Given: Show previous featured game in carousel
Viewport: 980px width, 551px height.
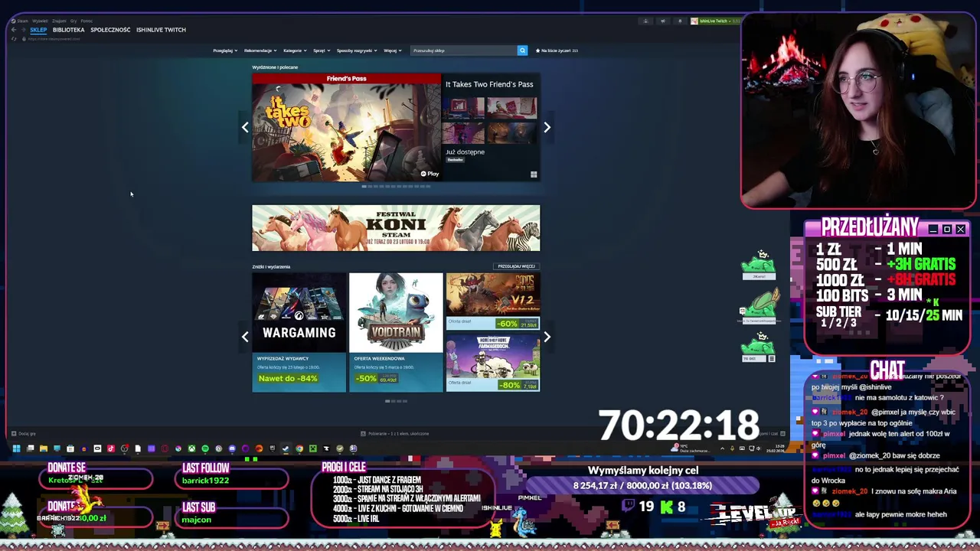Looking at the screenshot, I should coord(245,127).
